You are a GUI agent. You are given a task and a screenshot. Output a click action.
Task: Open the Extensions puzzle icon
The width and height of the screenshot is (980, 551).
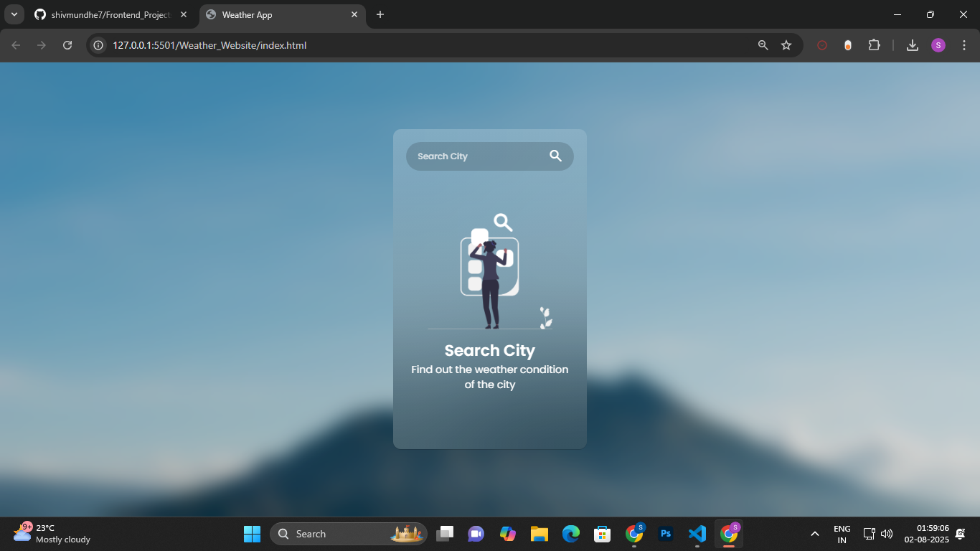coord(874,45)
